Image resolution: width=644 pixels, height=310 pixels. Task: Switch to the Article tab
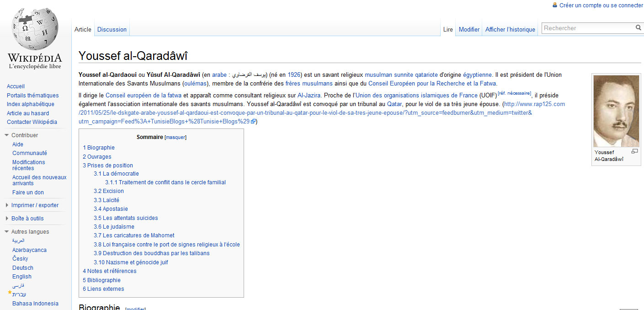[x=83, y=29]
